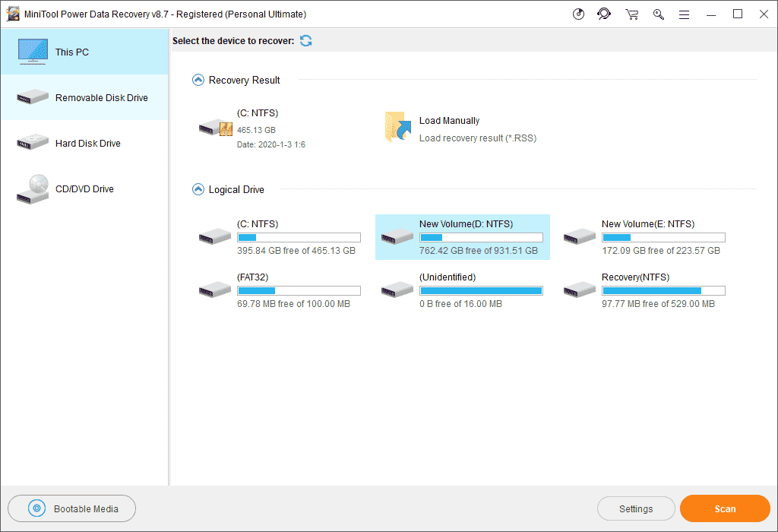Select the Removable Disk Drive sidebar entry
Image resolution: width=778 pixels, height=532 pixels.
[x=84, y=97]
